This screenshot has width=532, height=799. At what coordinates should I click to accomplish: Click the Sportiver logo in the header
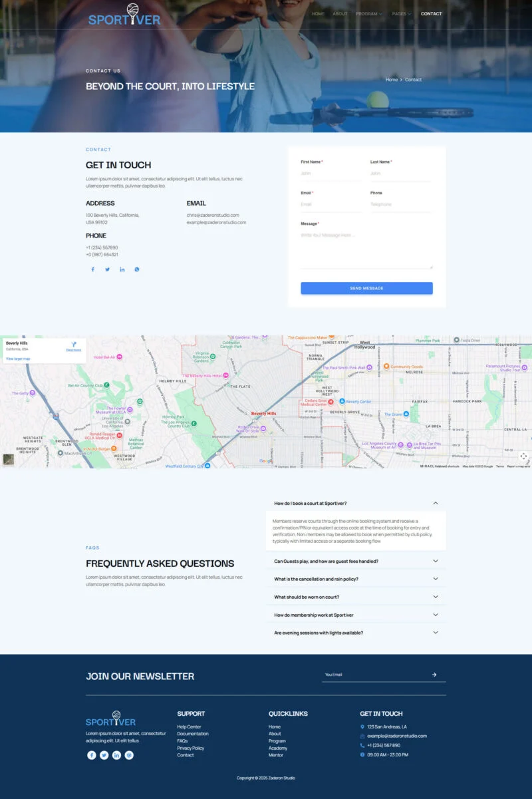pos(124,14)
